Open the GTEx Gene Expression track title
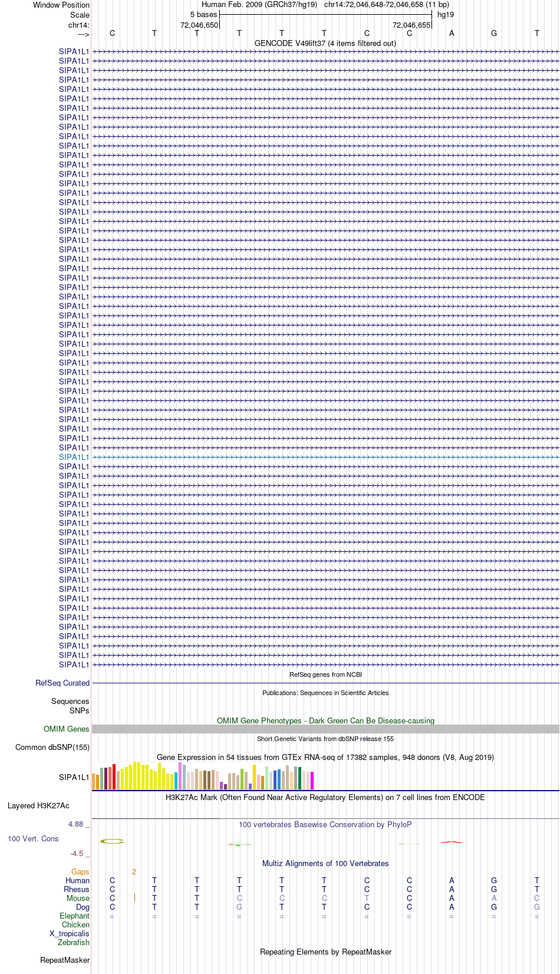Image resolution: width=560 pixels, height=974 pixels. 325,758
